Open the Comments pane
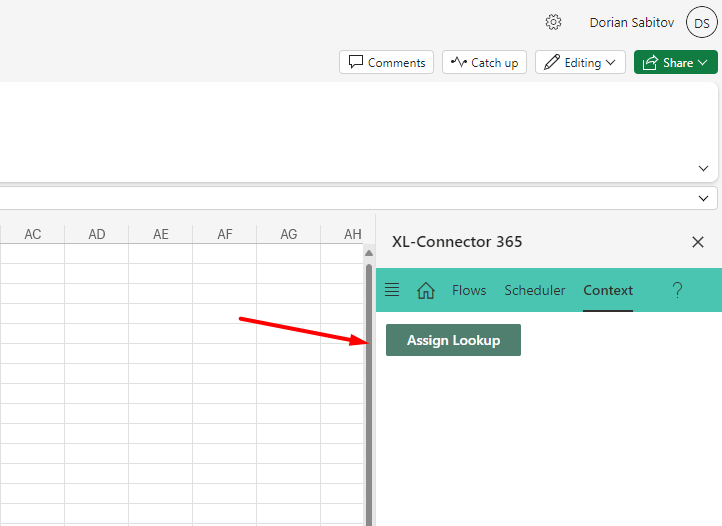Image resolution: width=722 pixels, height=526 pixels. pos(387,62)
